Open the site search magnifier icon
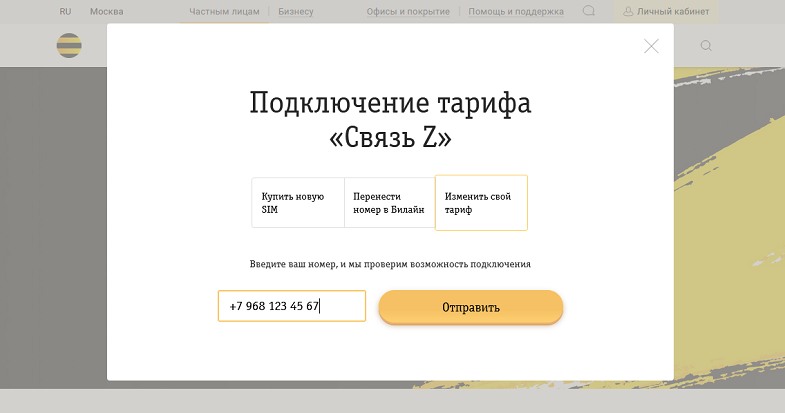This screenshot has width=785, height=413. pyautogui.click(x=706, y=45)
